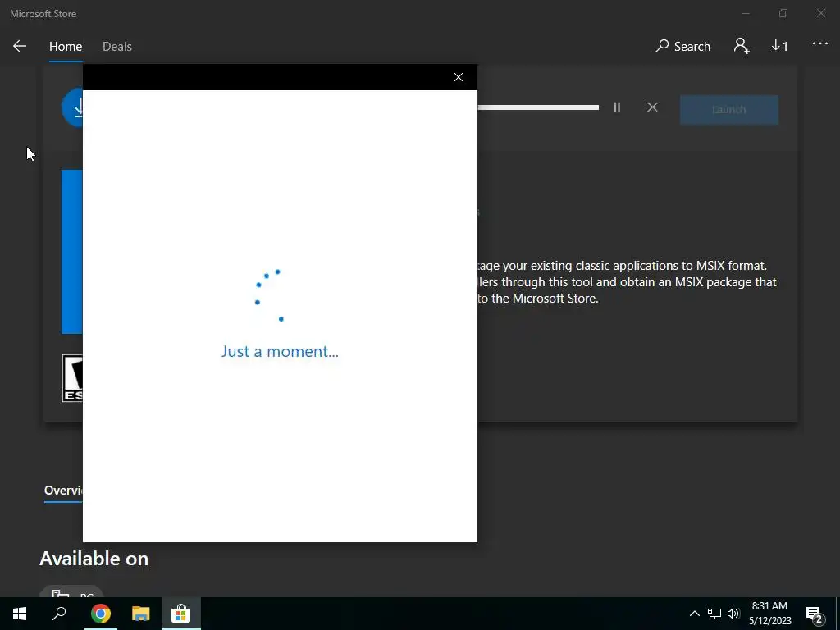Open the clock and date flyout

click(x=769, y=614)
